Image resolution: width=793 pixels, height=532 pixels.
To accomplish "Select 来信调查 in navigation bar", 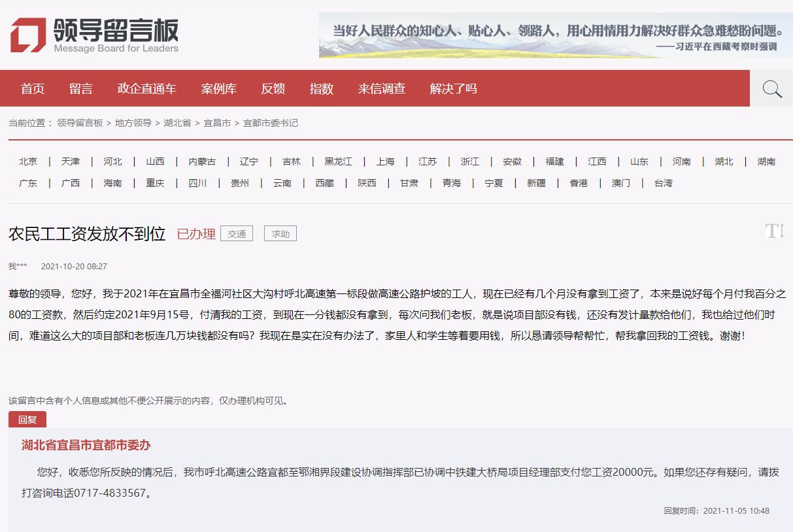I will (x=382, y=89).
